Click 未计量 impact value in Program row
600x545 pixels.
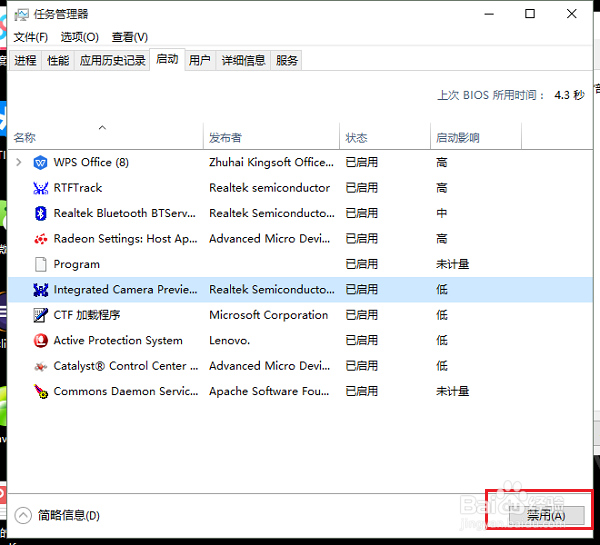pos(452,264)
